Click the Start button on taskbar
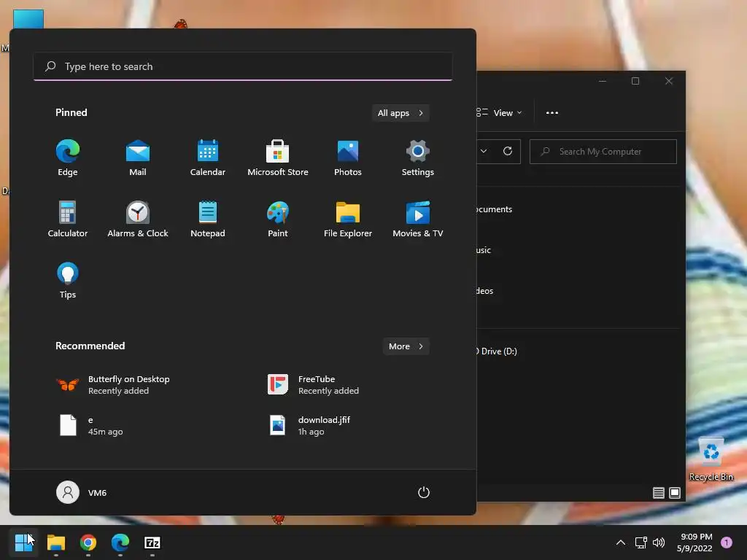The height and width of the screenshot is (560, 747). pyautogui.click(x=23, y=542)
